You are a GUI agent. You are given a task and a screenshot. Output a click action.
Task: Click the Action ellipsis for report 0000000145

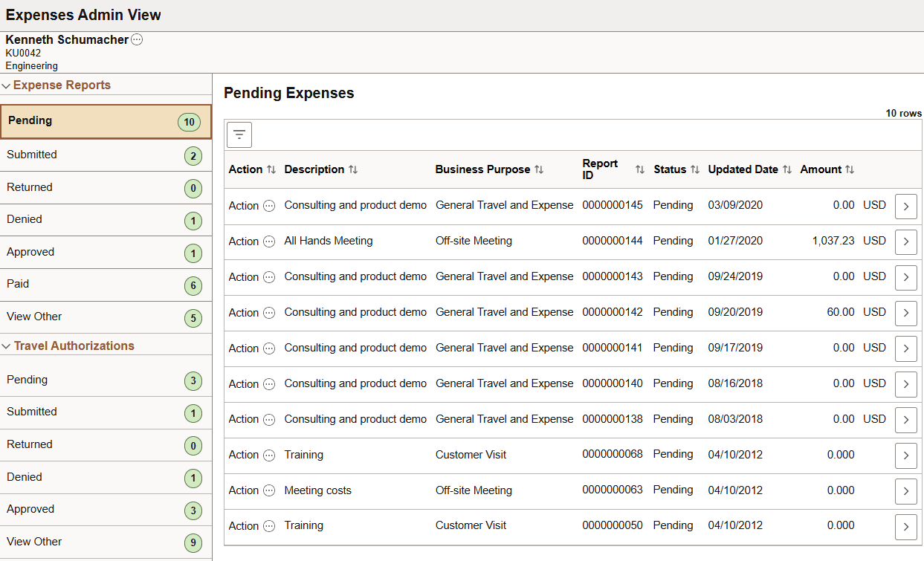pos(270,205)
